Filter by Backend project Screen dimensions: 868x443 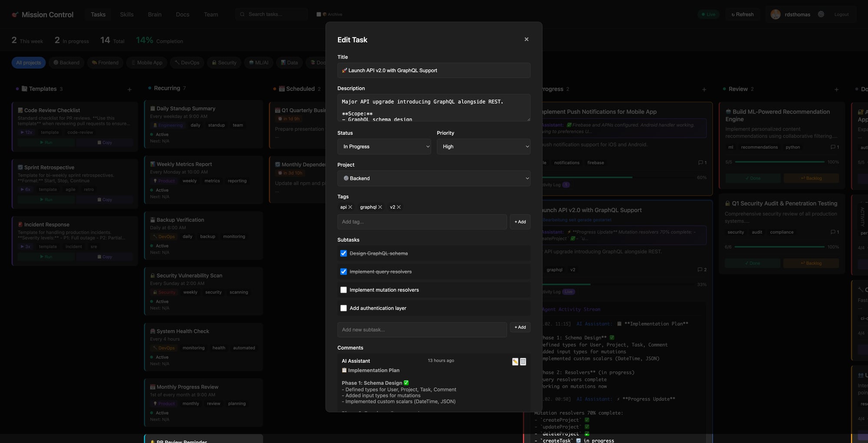pyautogui.click(x=66, y=63)
